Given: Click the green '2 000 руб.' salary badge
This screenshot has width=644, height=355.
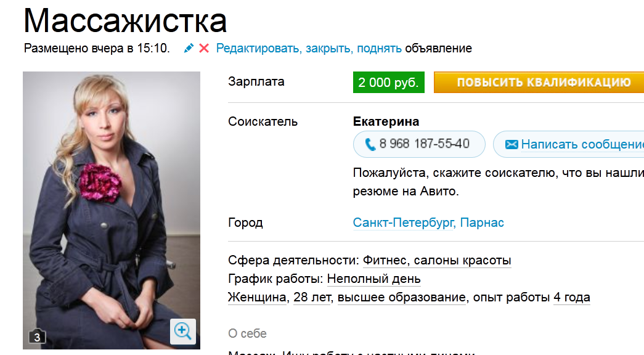Looking at the screenshot, I should pos(388,83).
